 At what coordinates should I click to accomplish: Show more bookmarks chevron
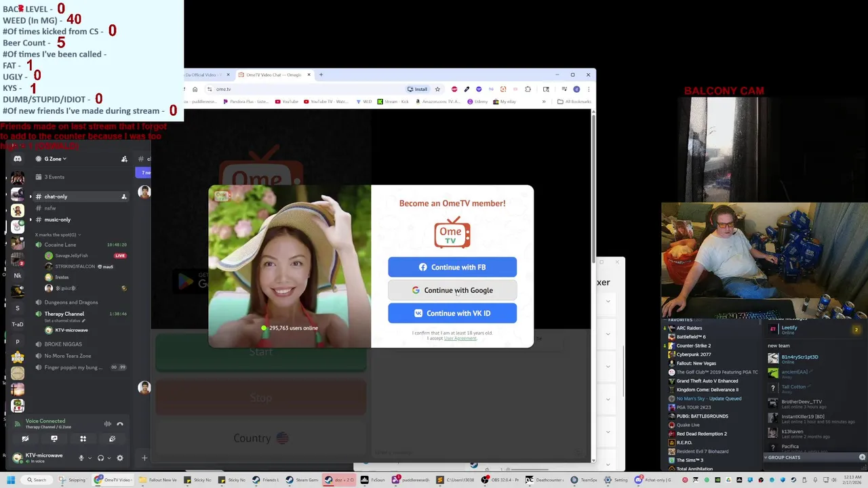(543, 102)
